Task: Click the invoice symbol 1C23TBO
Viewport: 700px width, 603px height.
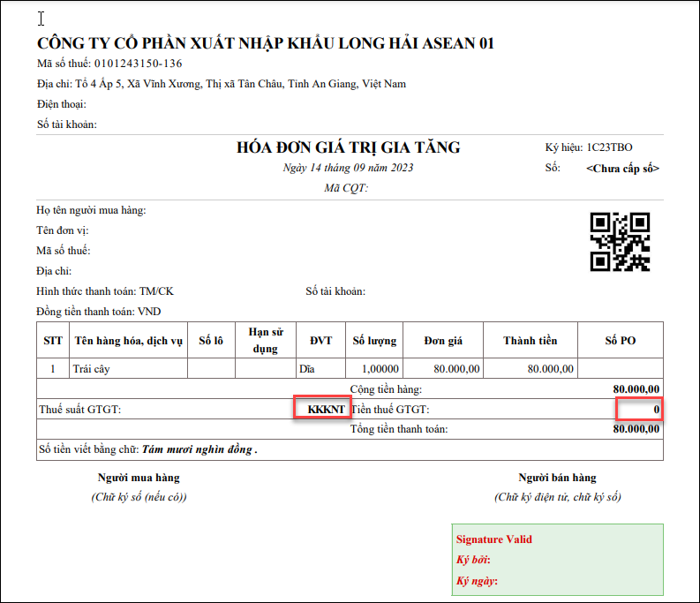Action: [x=609, y=147]
